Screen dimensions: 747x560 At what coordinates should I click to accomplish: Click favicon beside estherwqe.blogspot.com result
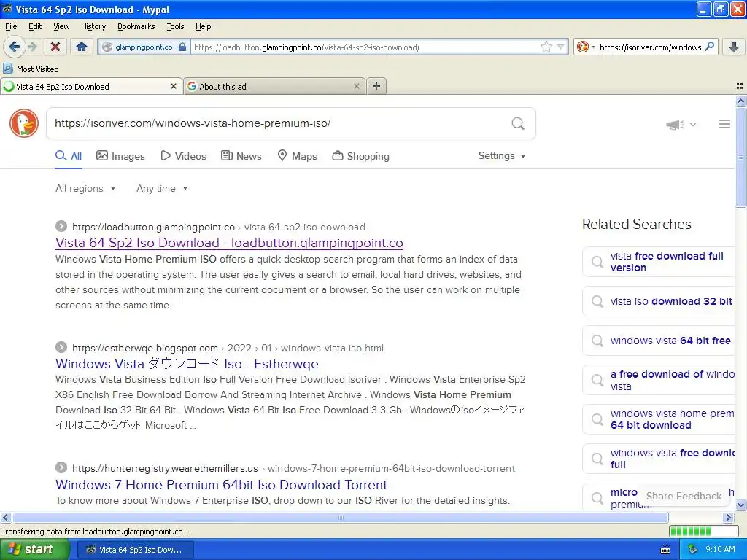click(61, 347)
